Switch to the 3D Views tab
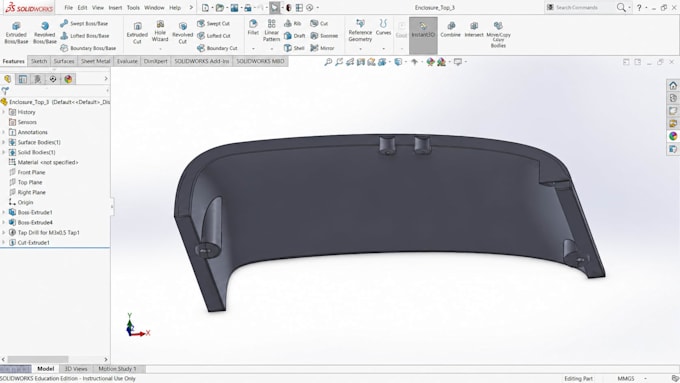Viewport: 680px width, 383px height. pyautogui.click(x=76, y=369)
